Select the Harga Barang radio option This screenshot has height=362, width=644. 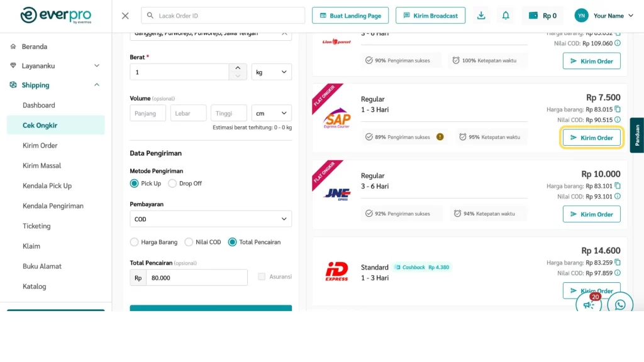click(134, 242)
